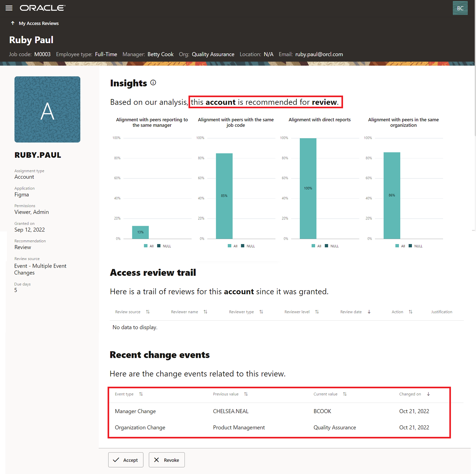Toggle NULL legend swatch under job code chart

pos(243,246)
